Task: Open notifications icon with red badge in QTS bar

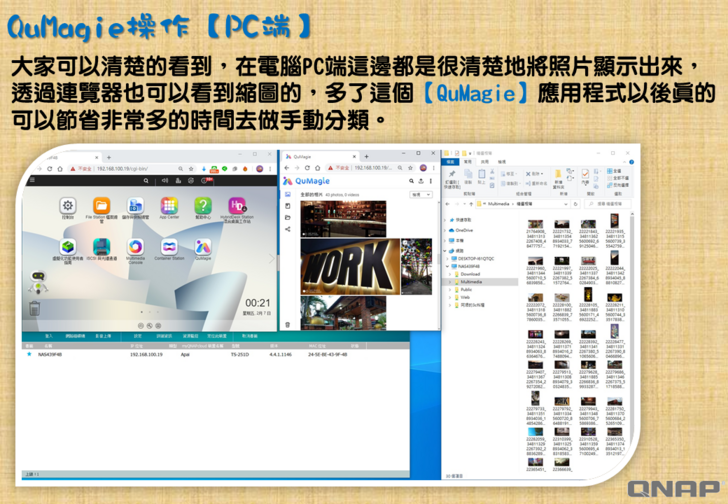Action: (x=206, y=180)
